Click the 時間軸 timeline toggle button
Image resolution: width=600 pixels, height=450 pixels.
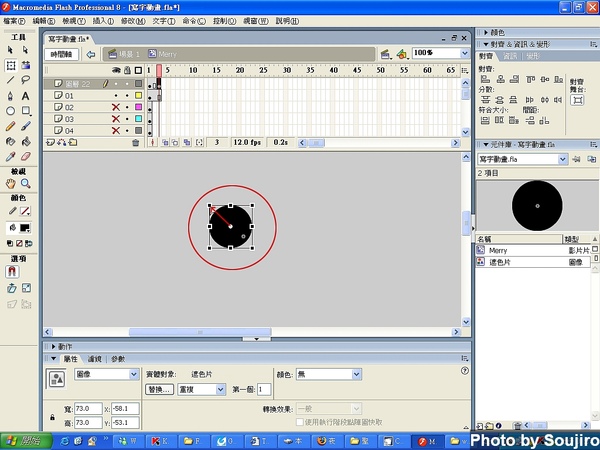(x=62, y=53)
